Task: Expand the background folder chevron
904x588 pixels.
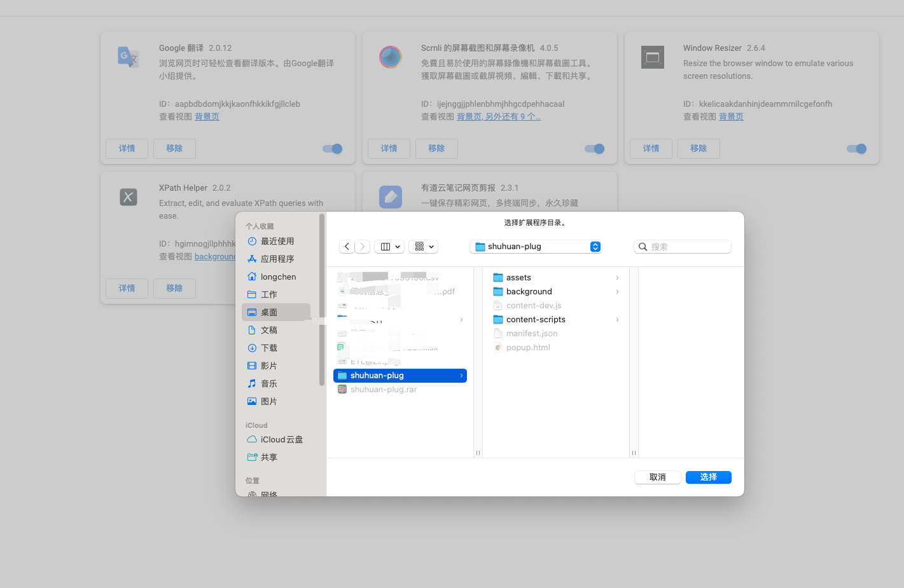Action: click(617, 292)
